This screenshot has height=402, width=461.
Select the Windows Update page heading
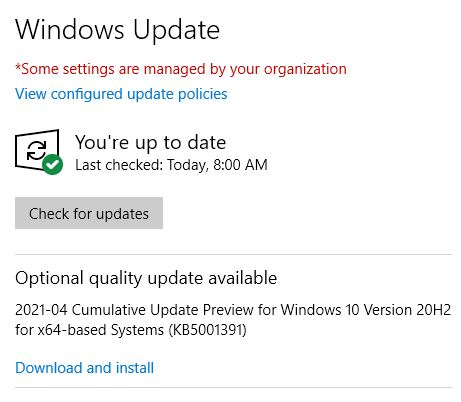117,30
